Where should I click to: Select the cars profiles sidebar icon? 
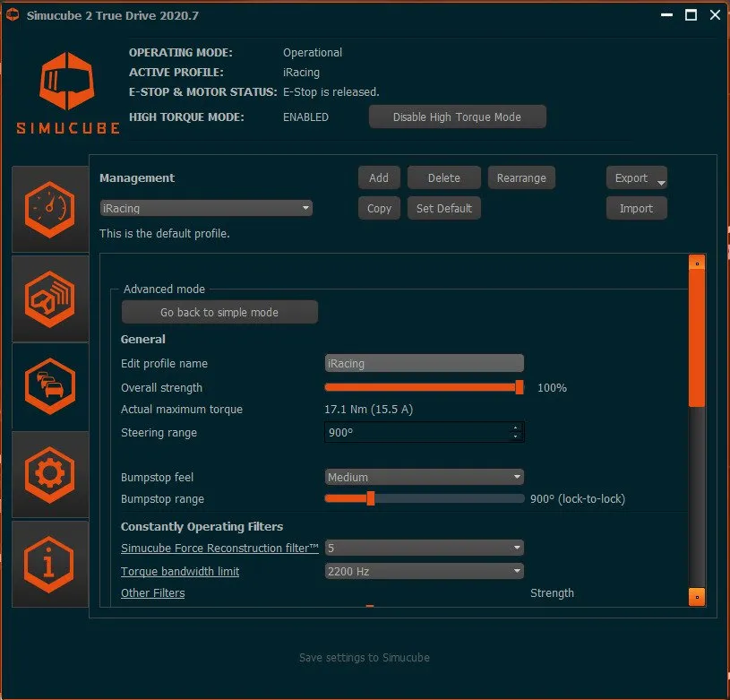(49, 386)
